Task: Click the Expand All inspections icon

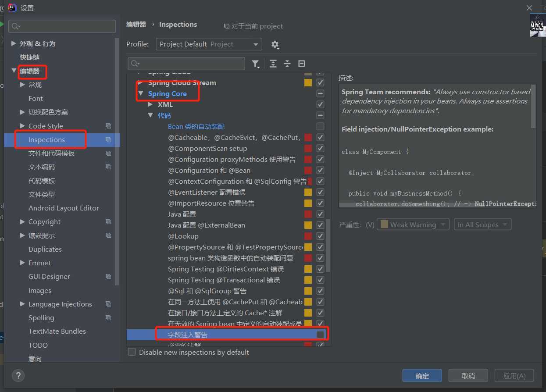Action: (x=273, y=64)
